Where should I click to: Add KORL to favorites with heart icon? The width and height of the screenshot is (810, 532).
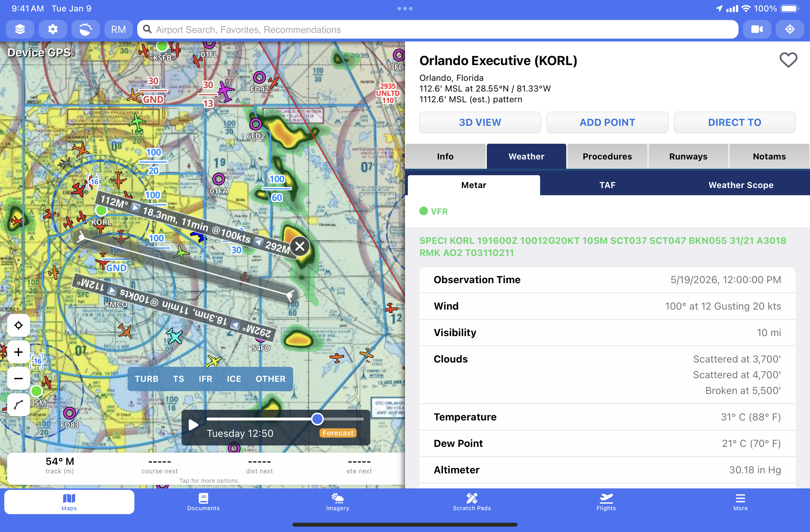788,60
